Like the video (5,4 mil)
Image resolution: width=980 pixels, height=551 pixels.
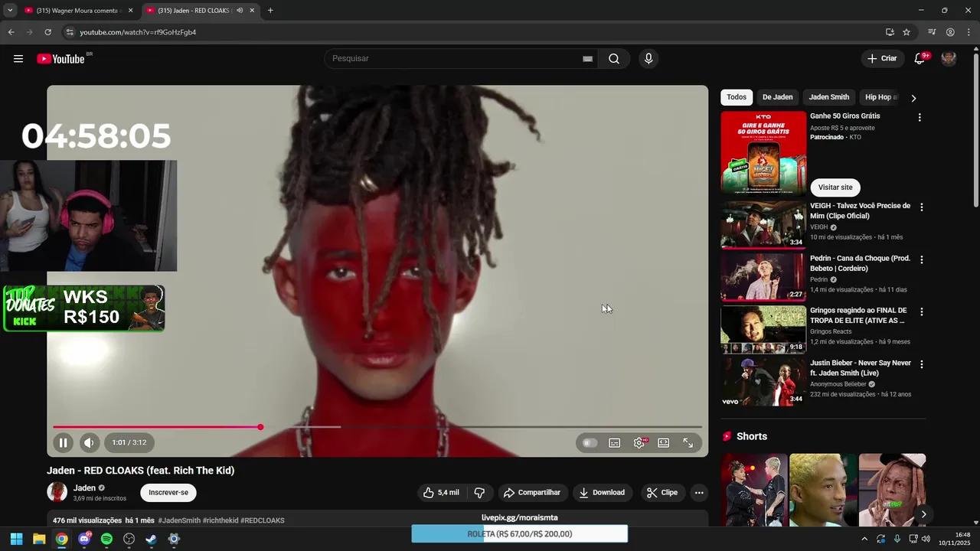click(x=441, y=493)
